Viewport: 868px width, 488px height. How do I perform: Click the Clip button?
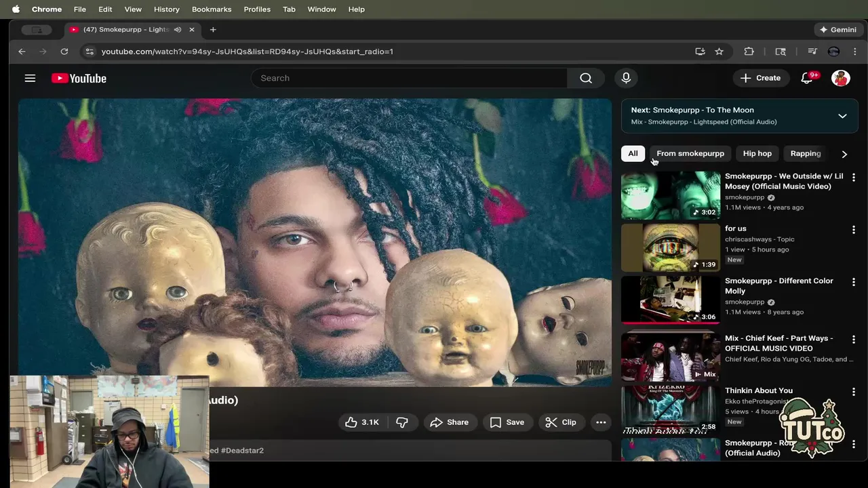coord(561,422)
